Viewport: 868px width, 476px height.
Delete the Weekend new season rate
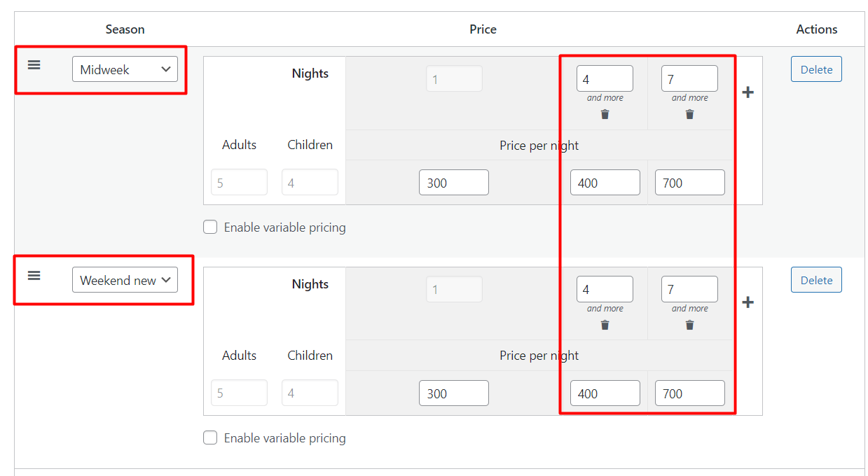(816, 280)
